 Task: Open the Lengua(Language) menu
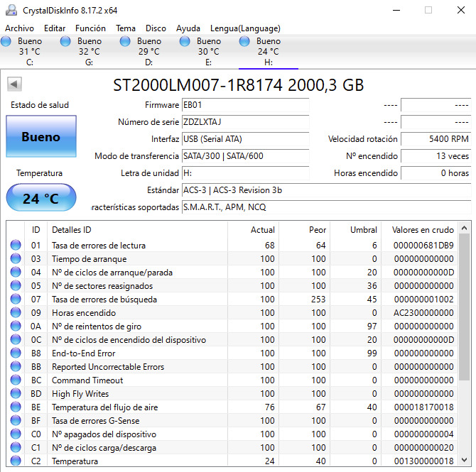tap(245, 28)
